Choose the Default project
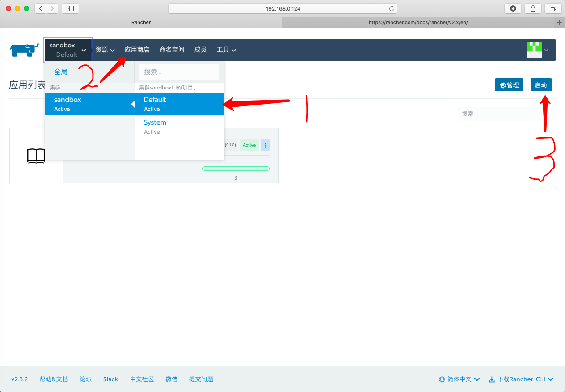This screenshot has width=565, height=392. click(x=179, y=104)
